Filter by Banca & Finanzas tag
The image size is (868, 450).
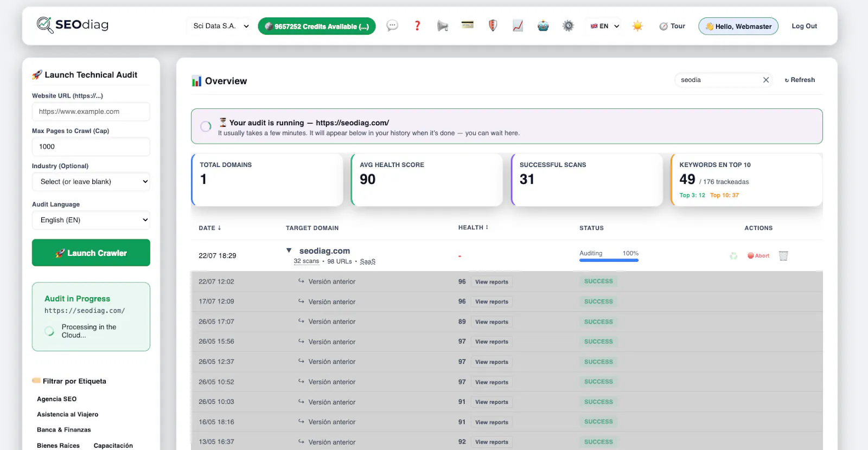pos(63,430)
